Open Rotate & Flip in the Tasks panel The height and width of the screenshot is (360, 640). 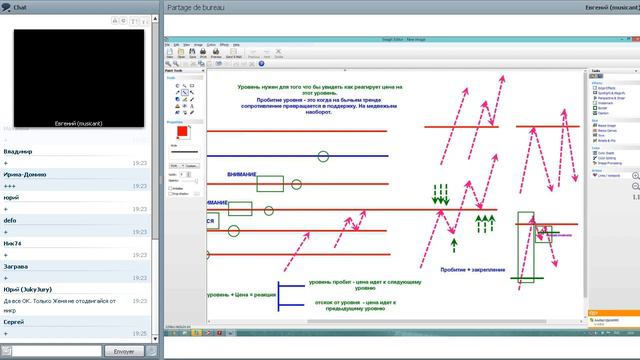click(604, 140)
